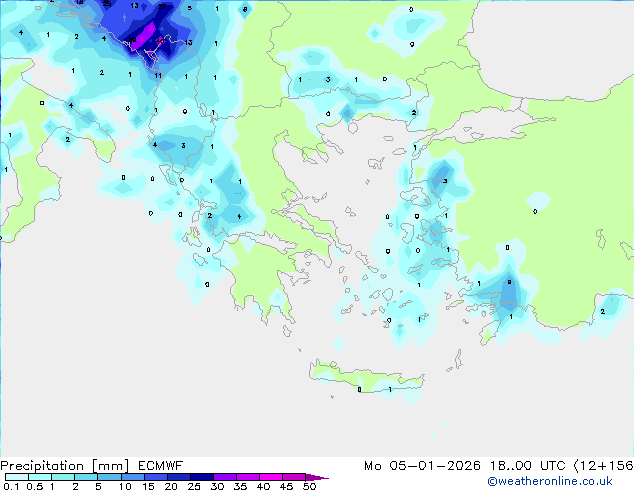Select the 35–40 mm legend swatch
This screenshot has height=490, width=634.
tap(248, 477)
